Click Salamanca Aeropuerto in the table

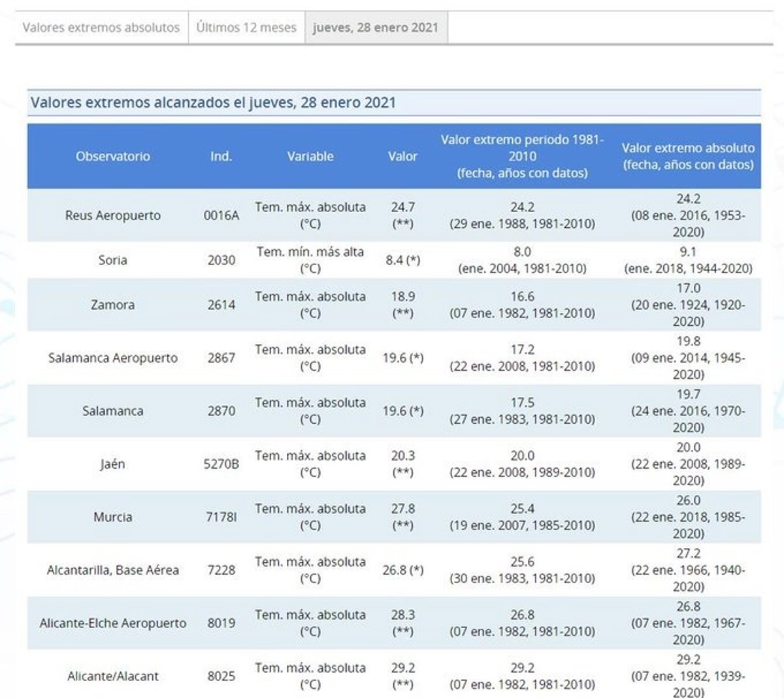click(x=112, y=358)
